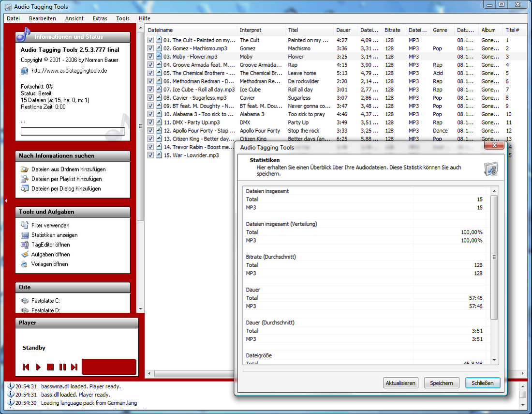Viewport: 532px width, 414px height.
Task: Uncheck the '14. Trevor Rabin' checkbox
Action: click(150, 147)
